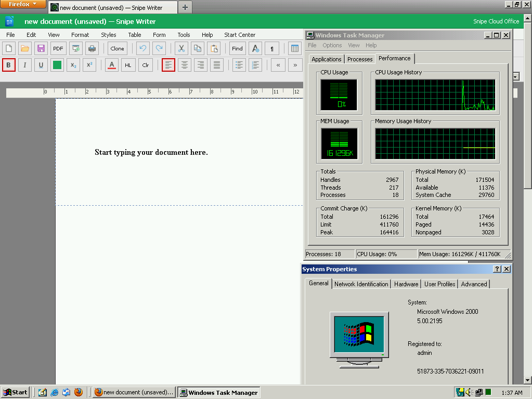Click into the document text line
This screenshot has height=399, width=532.
pyautogui.click(x=151, y=152)
